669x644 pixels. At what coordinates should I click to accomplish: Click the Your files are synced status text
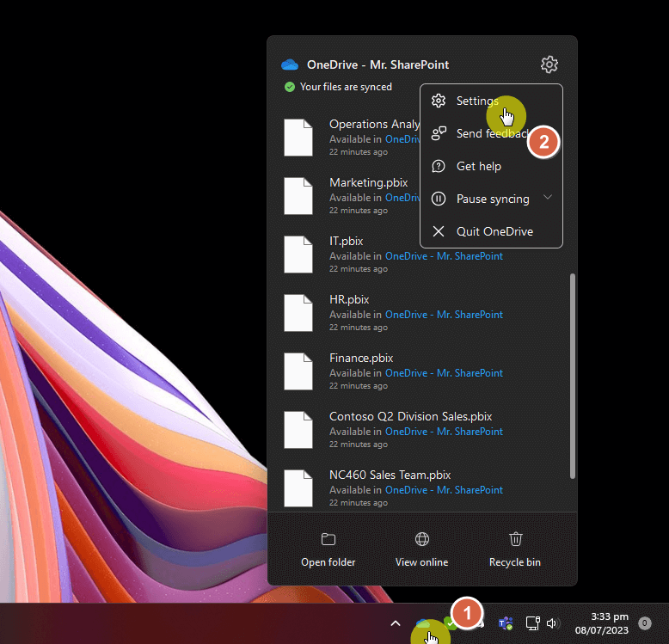(346, 87)
